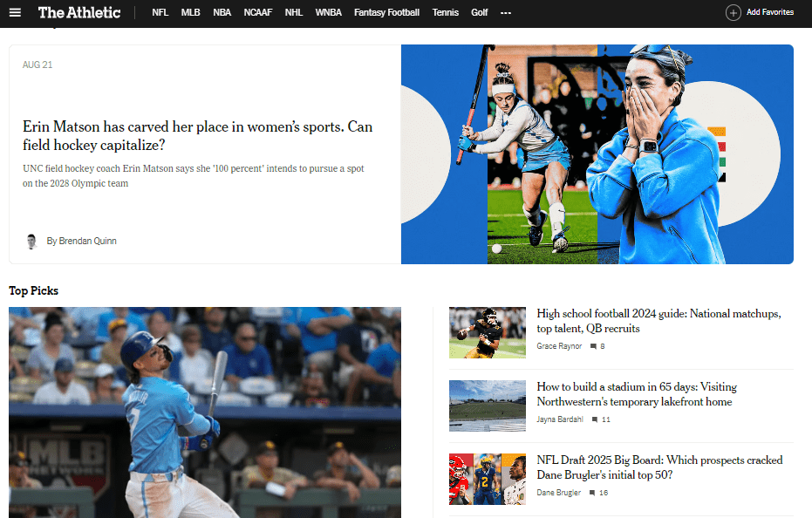Navigate to Fantasy Football
This screenshot has width=812, height=518.
pyautogui.click(x=386, y=12)
